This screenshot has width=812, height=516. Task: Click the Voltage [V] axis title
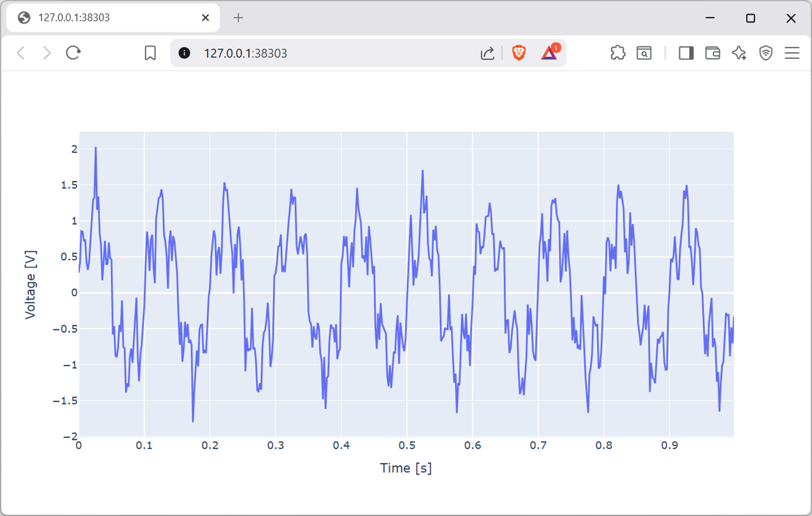[x=30, y=285]
